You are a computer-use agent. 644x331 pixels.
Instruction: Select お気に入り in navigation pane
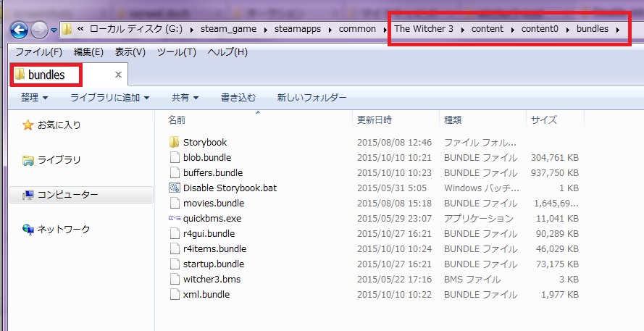(x=59, y=125)
